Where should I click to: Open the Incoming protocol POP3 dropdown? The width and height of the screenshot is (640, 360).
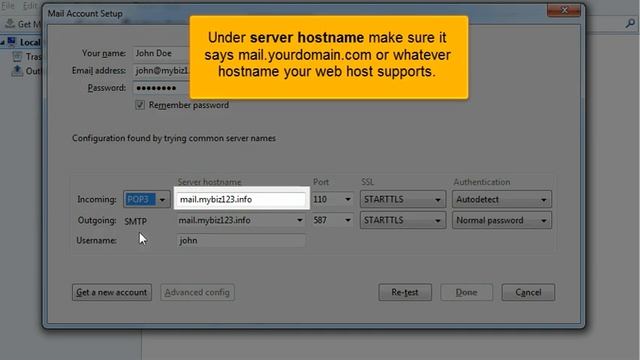click(x=147, y=199)
